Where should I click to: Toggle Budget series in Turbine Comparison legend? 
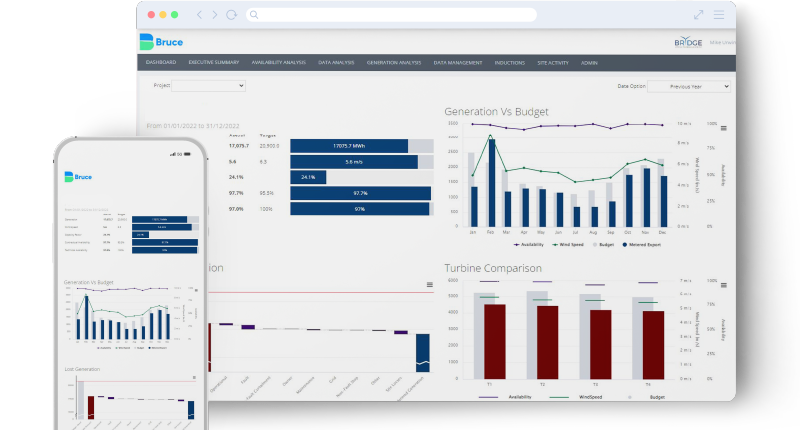click(646, 397)
